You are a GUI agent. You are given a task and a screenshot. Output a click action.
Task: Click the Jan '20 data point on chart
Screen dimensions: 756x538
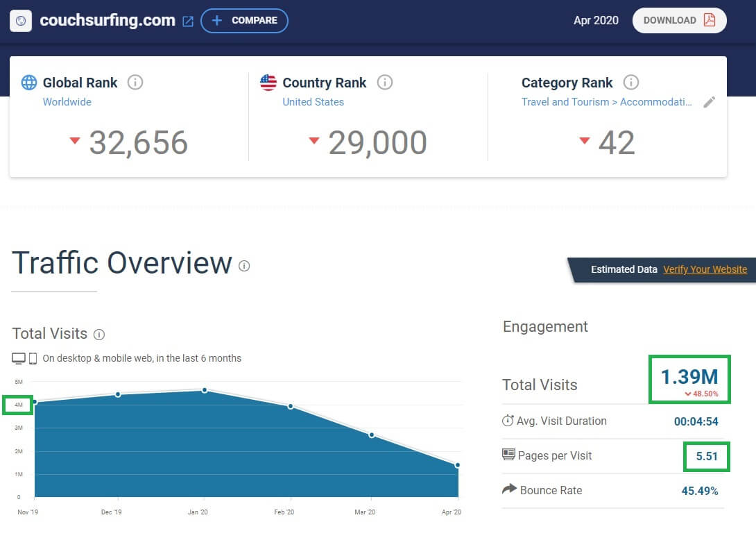pyautogui.click(x=205, y=390)
